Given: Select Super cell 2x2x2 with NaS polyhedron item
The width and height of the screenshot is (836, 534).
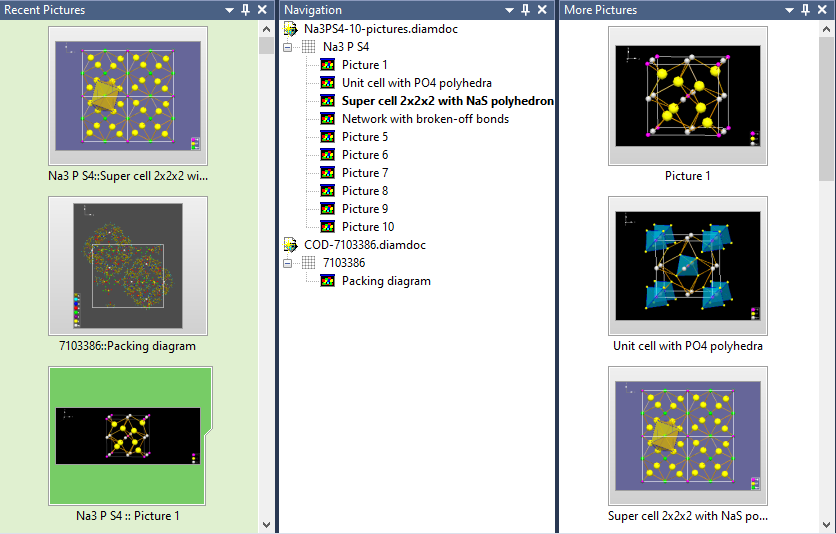Looking at the screenshot, I should 447,101.
